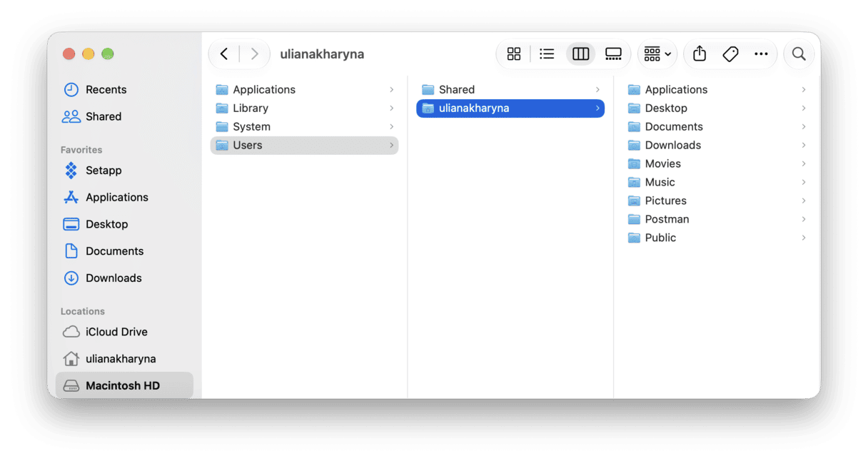Select ulianakharyna folder in Users column
This screenshot has width=868, height=461.
(x=510, y=108)
